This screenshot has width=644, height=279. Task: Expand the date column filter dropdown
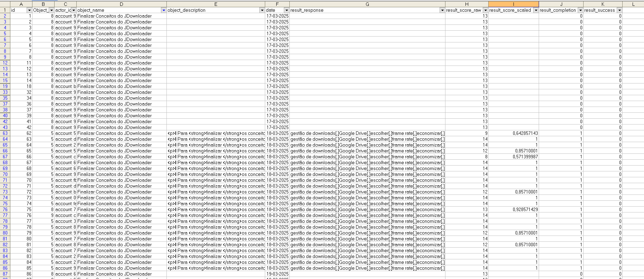click(286, 10)
